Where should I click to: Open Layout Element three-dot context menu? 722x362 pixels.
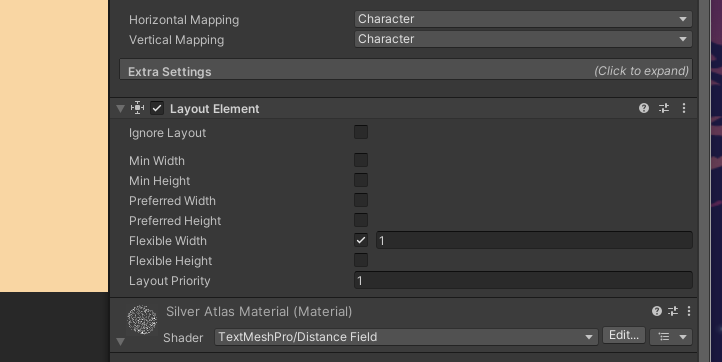pyautogui.click(x=684, y=108)
